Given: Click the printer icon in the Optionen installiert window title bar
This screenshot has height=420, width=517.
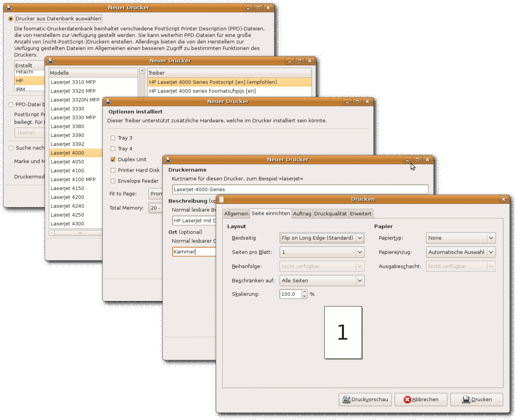Looking at the screenshot, I should pos(108,101).
